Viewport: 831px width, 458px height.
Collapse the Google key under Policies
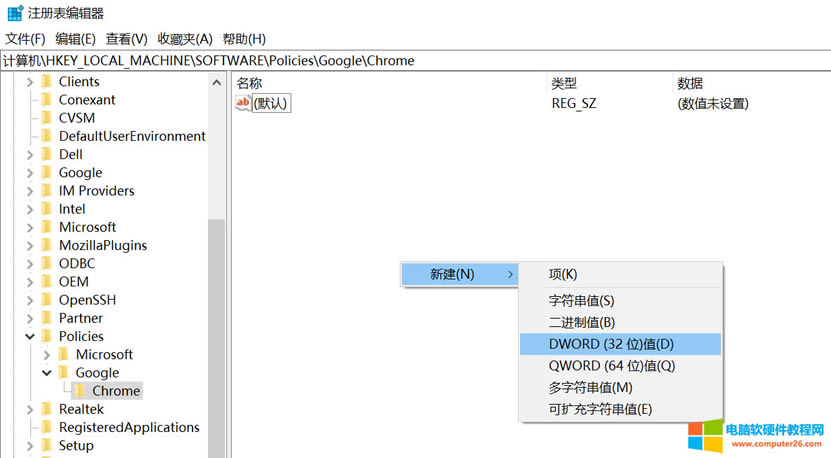47,373
